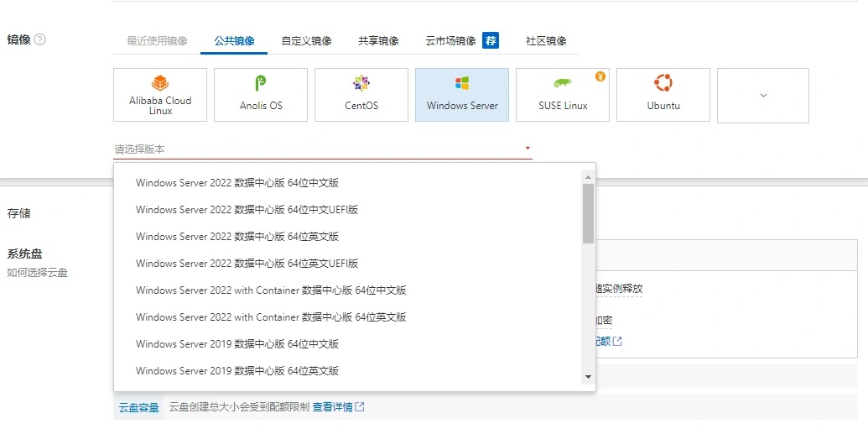Open the 请选择版本 version dropdown
The height and width of the screenshot is (429, 868).
pos(323,149)
